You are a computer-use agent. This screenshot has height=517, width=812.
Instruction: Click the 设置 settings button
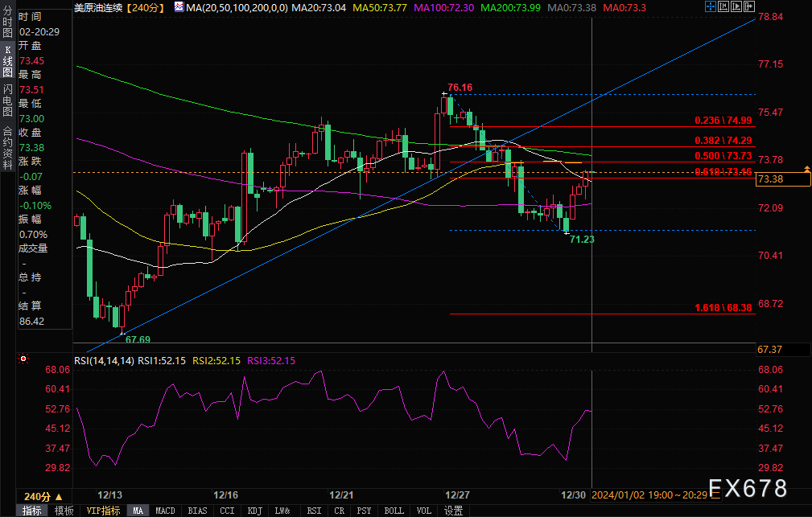pyautogui.click(x=454, y=511)
